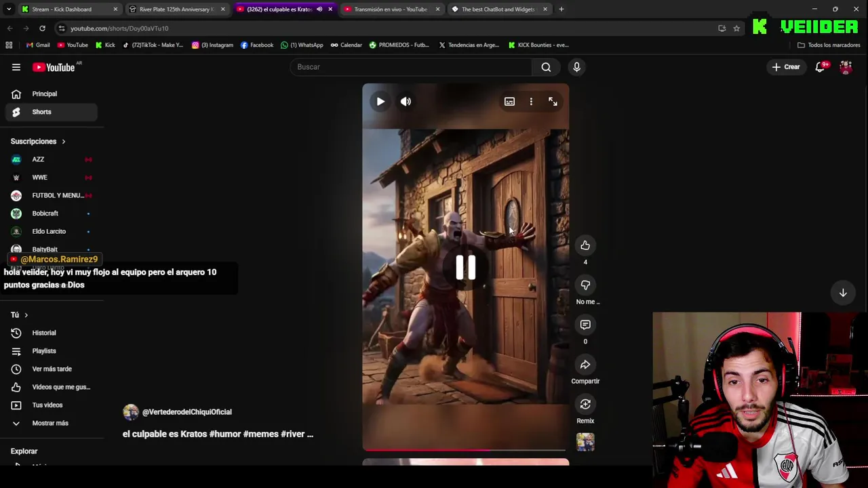The image size is (868, 488).
Task: Open the sound thumbnail below Remix
Action: tap(585, 442)
